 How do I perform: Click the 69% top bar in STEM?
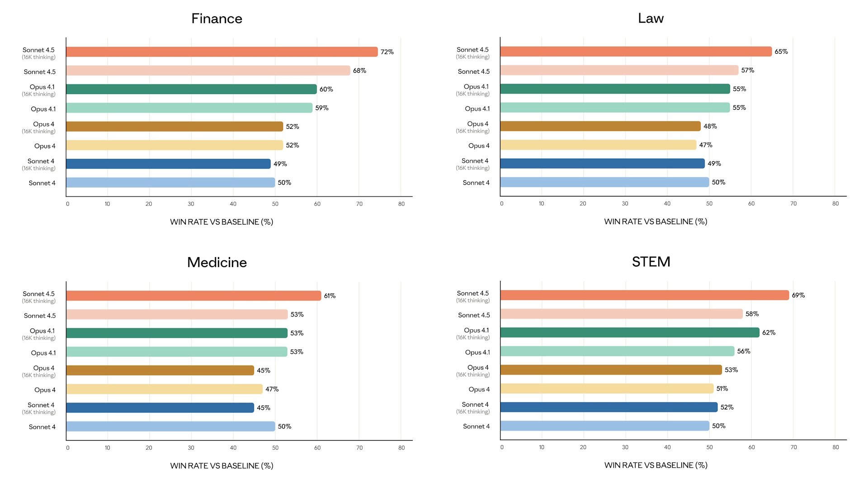[x=644, y=296]
